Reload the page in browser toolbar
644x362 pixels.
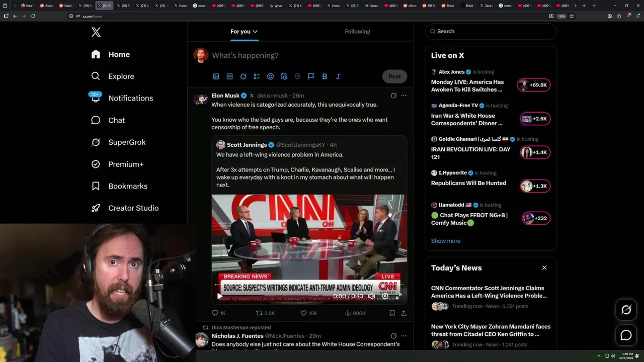coord(33,16)
